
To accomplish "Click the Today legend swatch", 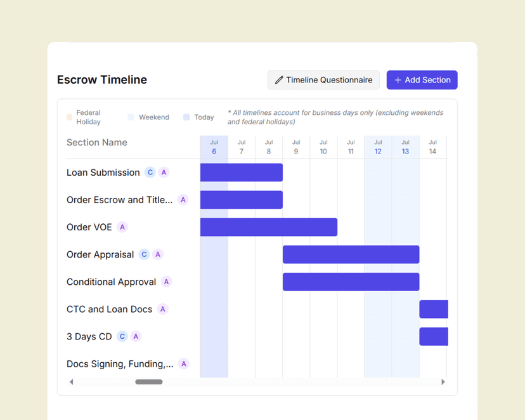I will [x=186, y=117].
